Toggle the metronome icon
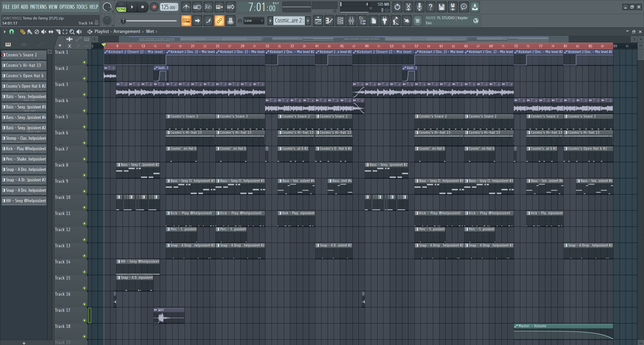This screenshot has height=345, width=644. 186,7
